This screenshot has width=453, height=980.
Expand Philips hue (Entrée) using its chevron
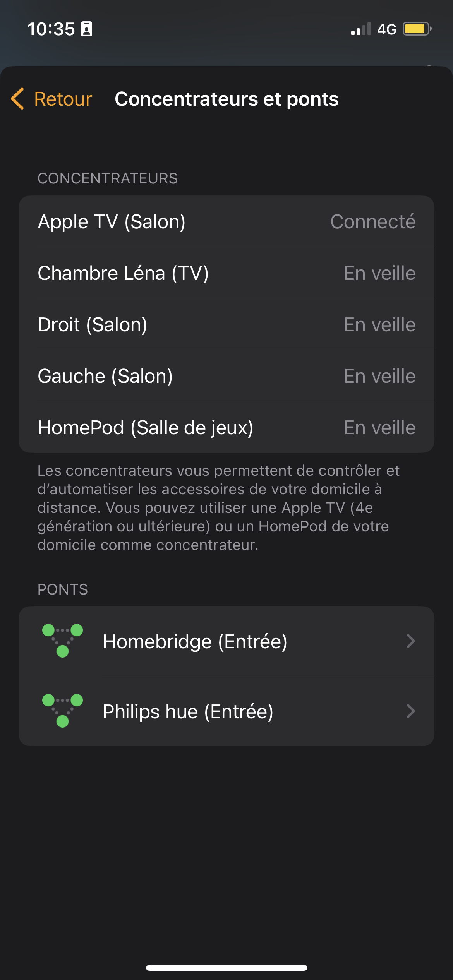[411, 711]
